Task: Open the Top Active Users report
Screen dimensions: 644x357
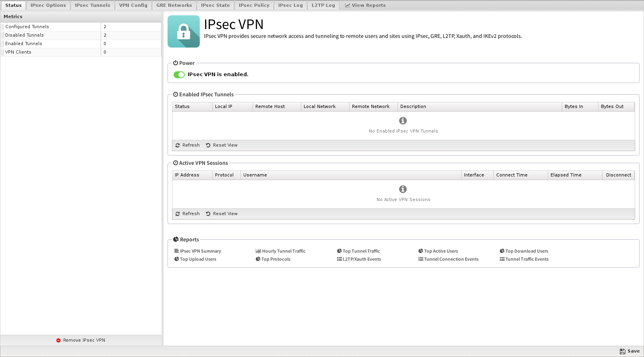Action: click(x=438, y=251)
